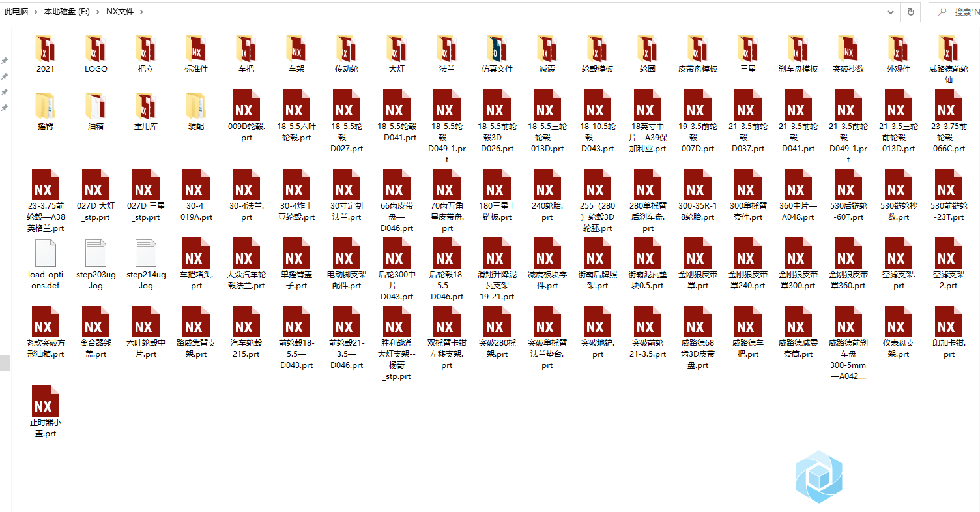Image resolution: width=980 pixels, height=512 pixels.
Task: Click filename 突破280摇架.prt
Action: coord(497,348)
